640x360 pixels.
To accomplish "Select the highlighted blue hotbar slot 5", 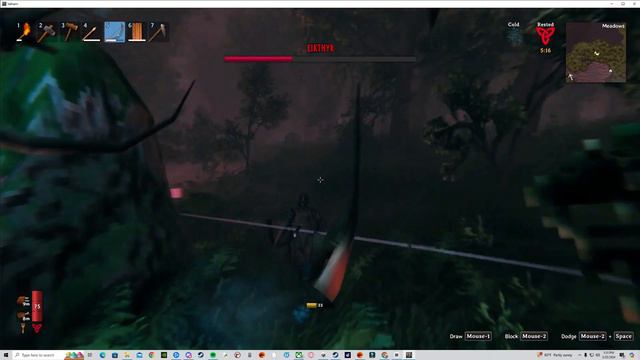I will coord(114,32).
